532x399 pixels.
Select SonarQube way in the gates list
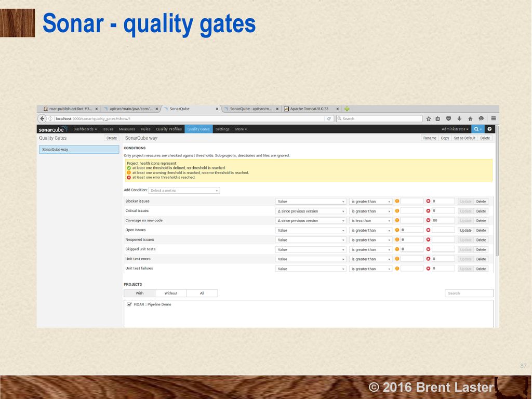click(79, 149)
